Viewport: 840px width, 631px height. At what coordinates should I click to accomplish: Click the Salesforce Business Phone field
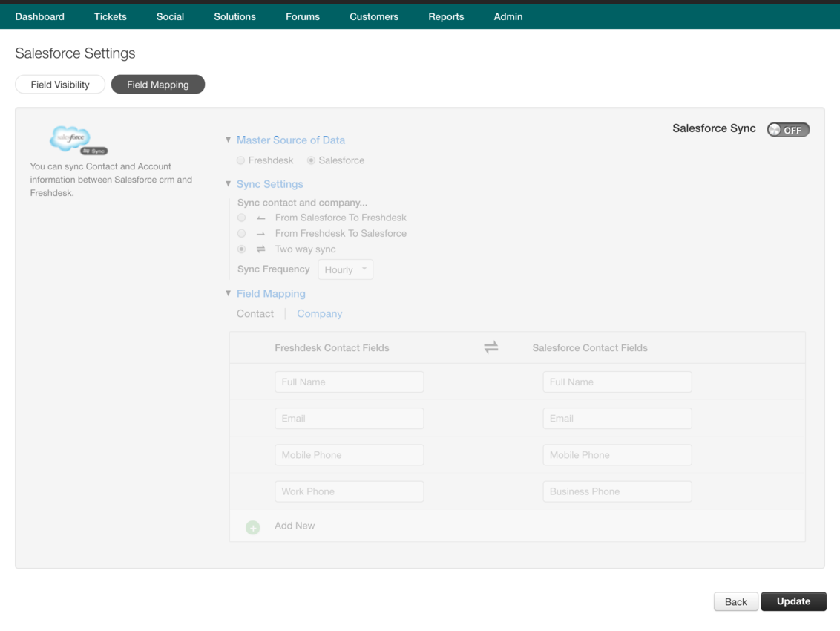pyautogui.click(x=617, y=491)
